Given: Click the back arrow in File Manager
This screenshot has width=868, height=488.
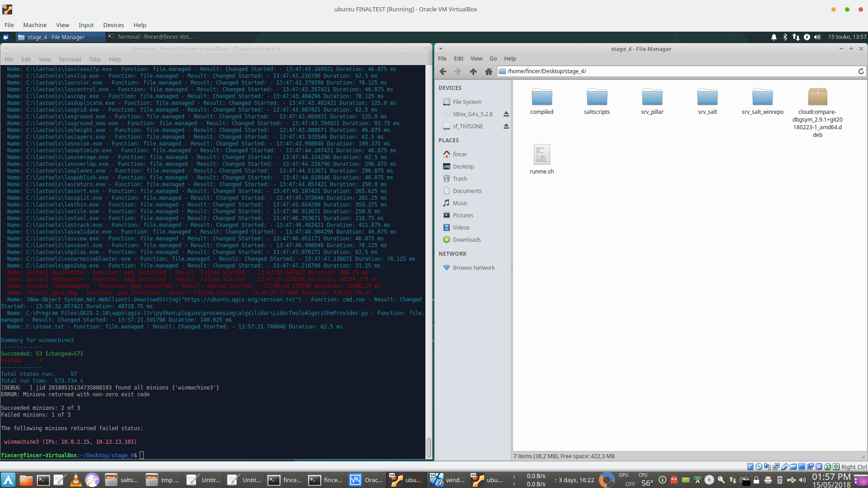Looking at the screenshot, I should [x=443, y=71].
